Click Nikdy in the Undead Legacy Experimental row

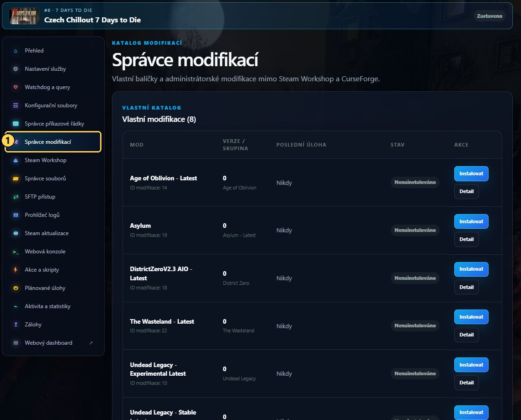tap(284, 374)
